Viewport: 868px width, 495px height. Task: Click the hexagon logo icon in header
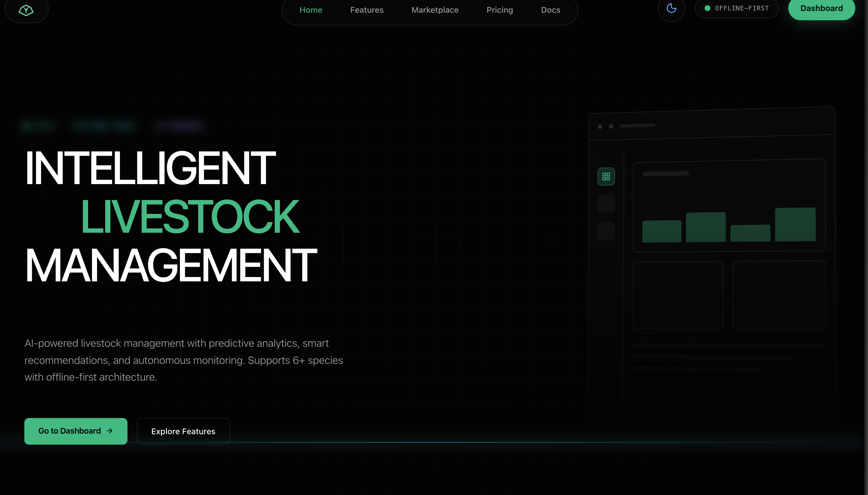click(26, 10)
